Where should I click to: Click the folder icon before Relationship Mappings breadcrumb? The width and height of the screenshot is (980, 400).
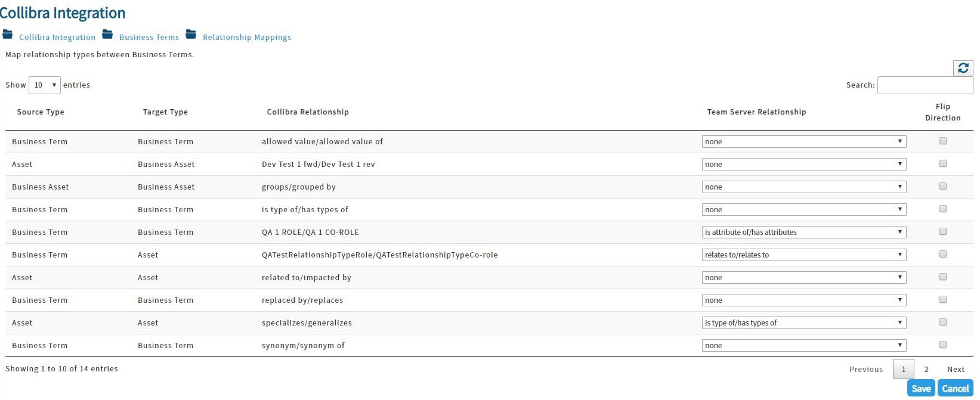point(191,34)
